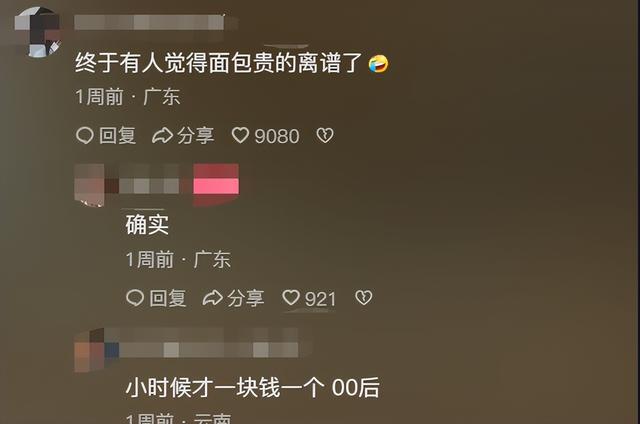Select comment 小时候才一块钱一个 00后
Screen dimensions: 640x424
coord(253,387)
